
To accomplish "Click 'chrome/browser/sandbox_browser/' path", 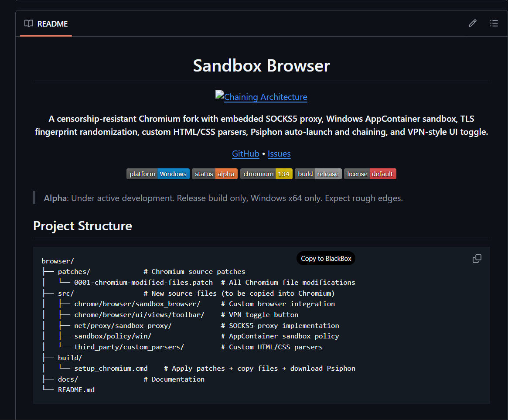I will tap(137, 304).
